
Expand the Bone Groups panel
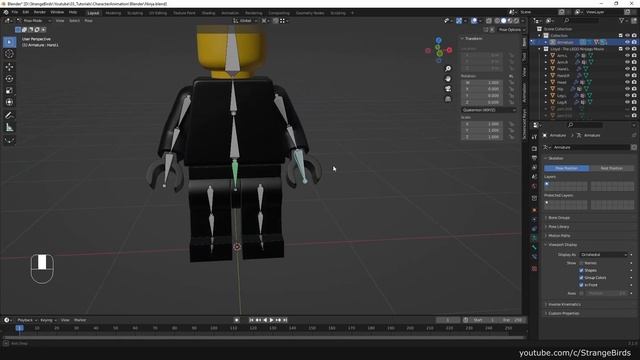point(559,218)
